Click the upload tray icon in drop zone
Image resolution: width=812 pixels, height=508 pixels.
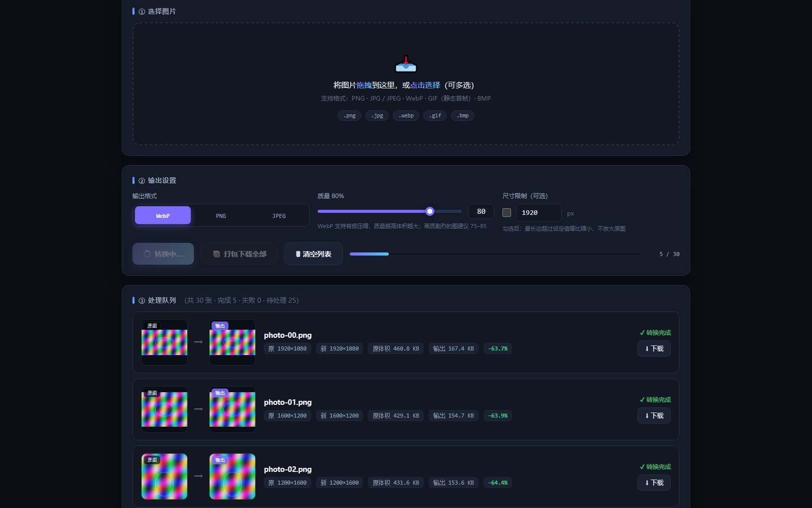(406, 64)
